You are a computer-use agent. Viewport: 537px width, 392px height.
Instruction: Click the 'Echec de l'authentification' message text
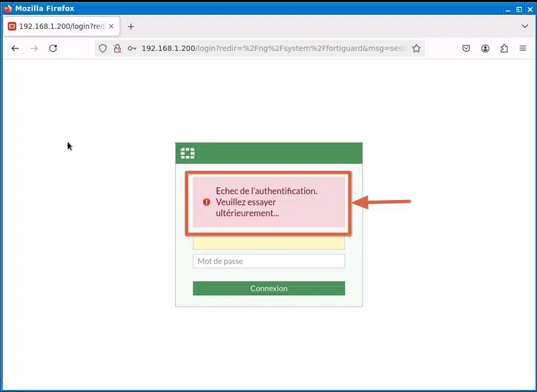pyautogui.click(x=266, y=202)
